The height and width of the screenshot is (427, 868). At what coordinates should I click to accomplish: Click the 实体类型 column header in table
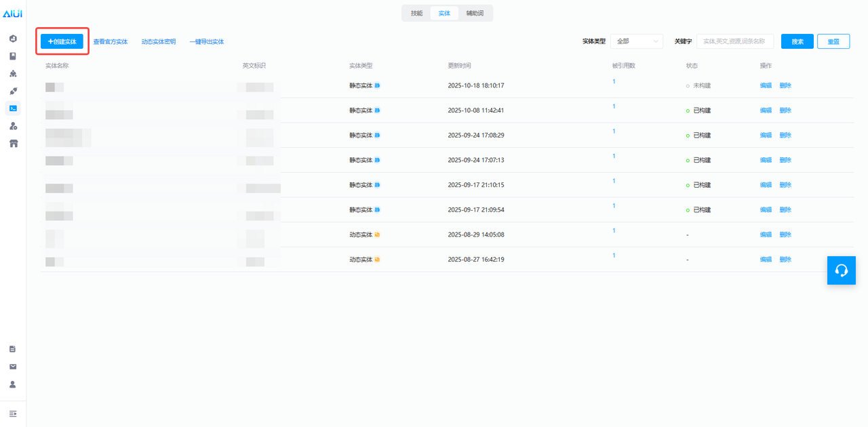click(x=361, y=66)
